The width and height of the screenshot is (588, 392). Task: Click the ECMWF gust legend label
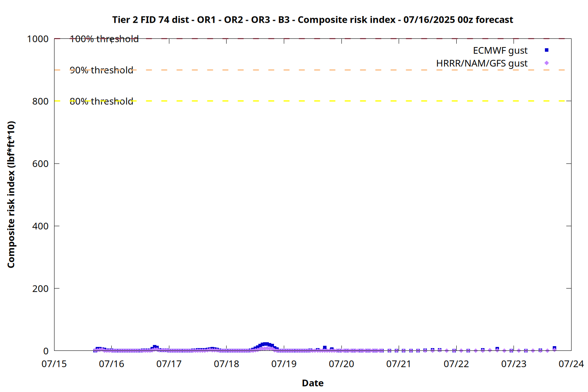(x=500, y=51)
